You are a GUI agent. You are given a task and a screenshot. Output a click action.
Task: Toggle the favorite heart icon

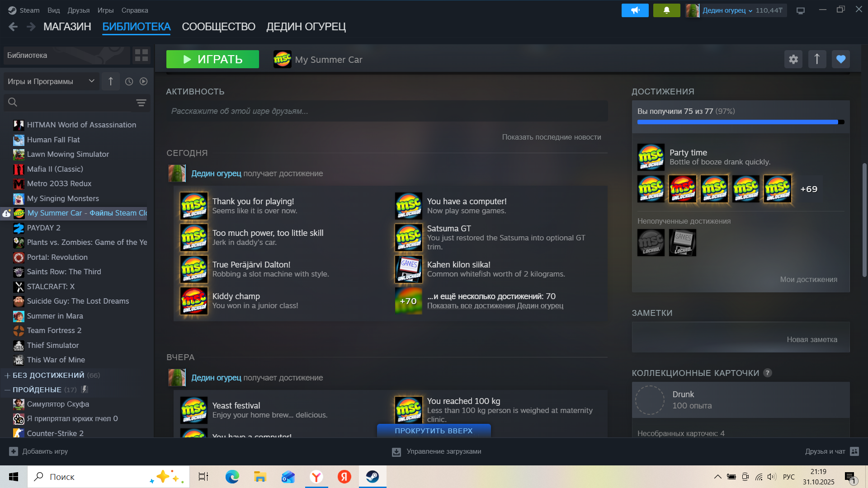pos(840,59)
